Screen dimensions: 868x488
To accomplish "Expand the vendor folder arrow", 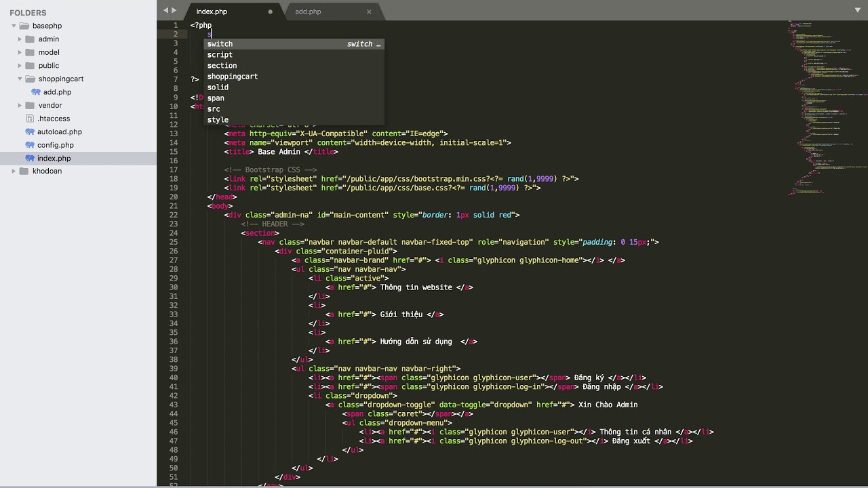I will click(20, 105).
